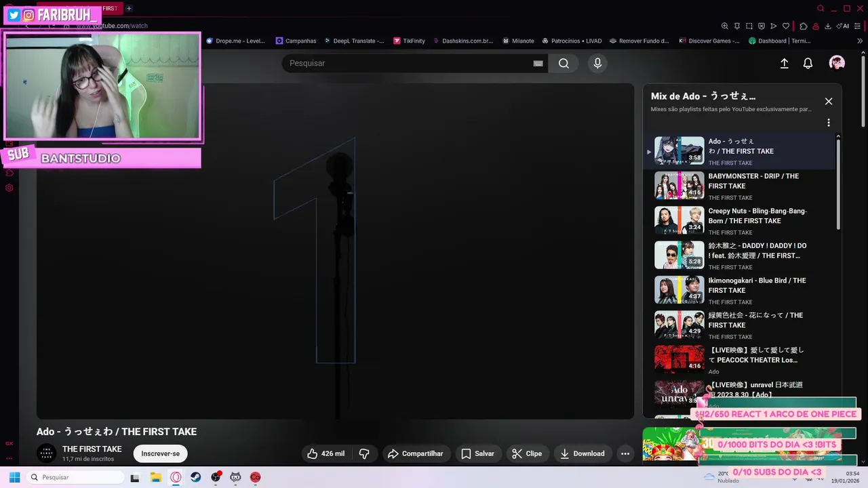Open the Windows Start menu
868x488 pixels.
click(14, 477)
